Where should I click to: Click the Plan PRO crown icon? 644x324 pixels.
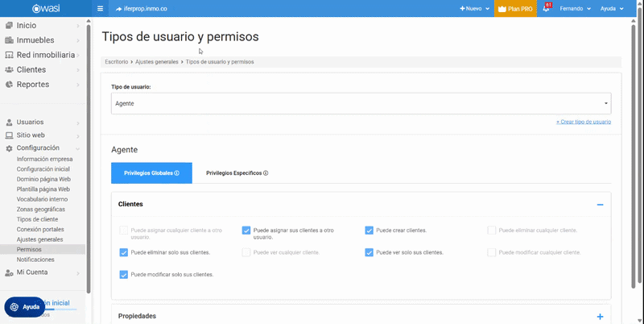pos(502,9)
